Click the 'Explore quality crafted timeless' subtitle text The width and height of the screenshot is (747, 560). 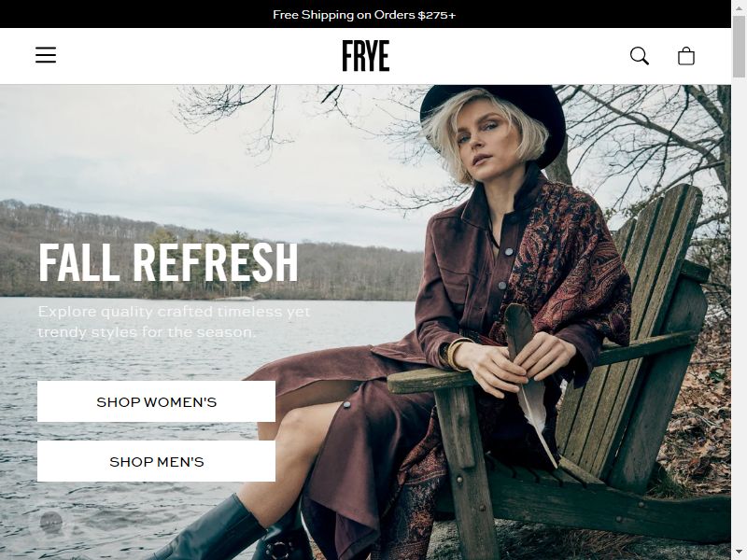click(174, 312)
